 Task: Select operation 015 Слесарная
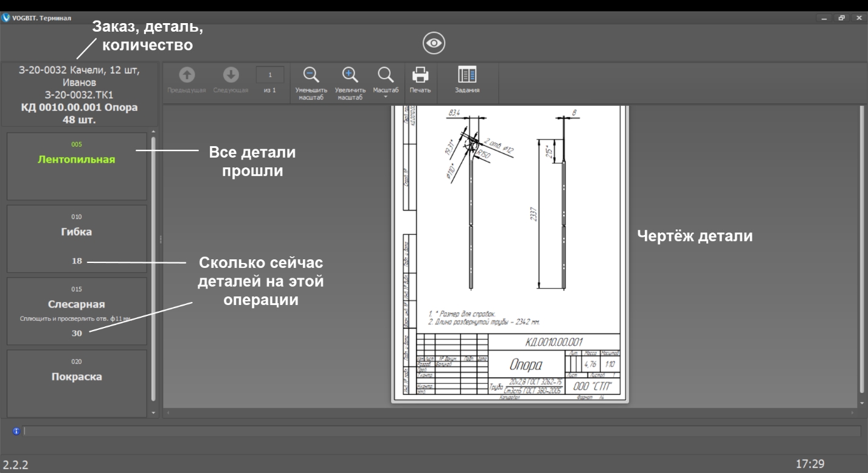[x=77, y=311]
